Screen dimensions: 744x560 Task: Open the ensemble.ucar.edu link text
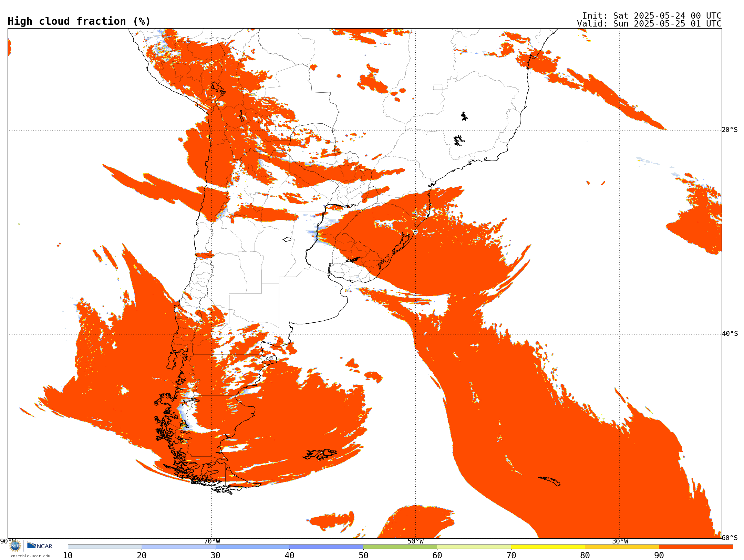(30, 556)
